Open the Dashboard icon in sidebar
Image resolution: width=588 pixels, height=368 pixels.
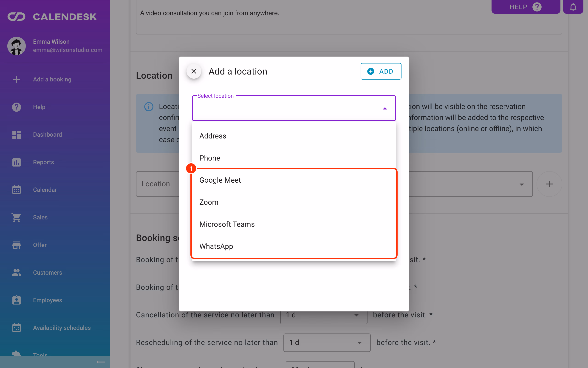(x=17, y=135)
